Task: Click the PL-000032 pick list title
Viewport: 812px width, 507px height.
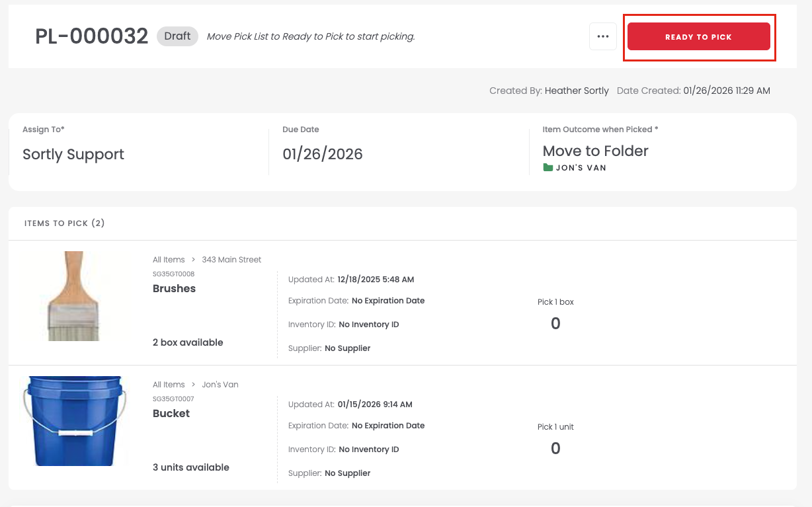Action: click(x=91, y=36)
